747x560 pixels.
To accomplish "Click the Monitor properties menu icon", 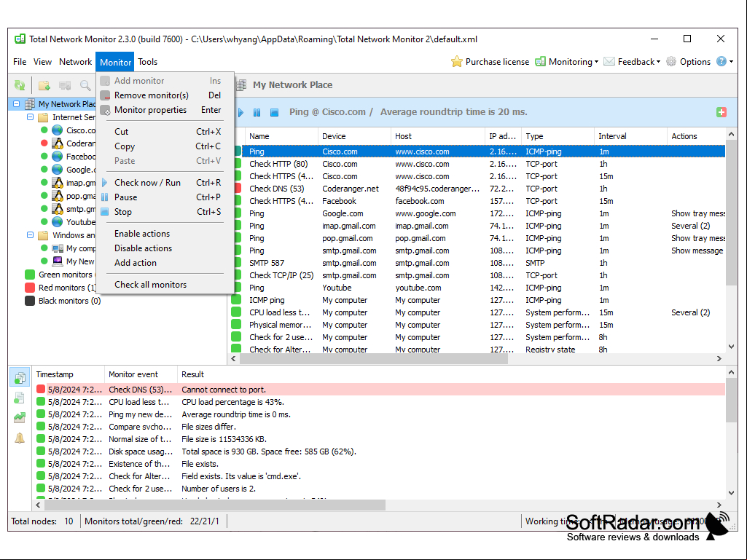I will (x=105, y=110).
